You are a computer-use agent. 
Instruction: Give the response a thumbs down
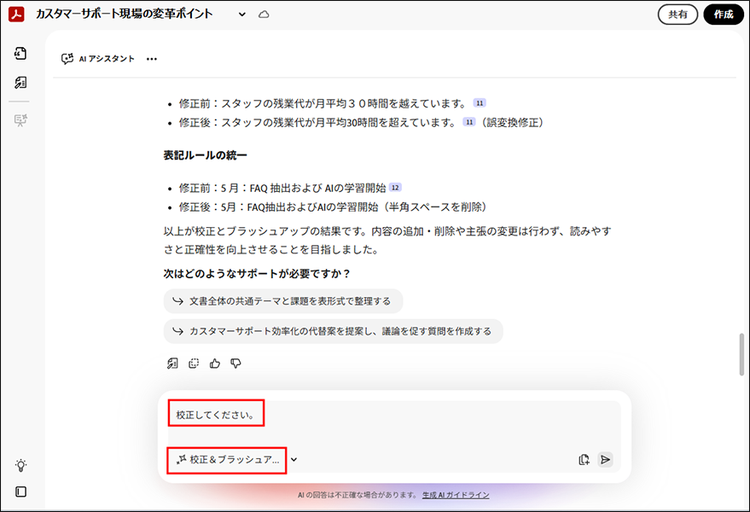[236, 364]
